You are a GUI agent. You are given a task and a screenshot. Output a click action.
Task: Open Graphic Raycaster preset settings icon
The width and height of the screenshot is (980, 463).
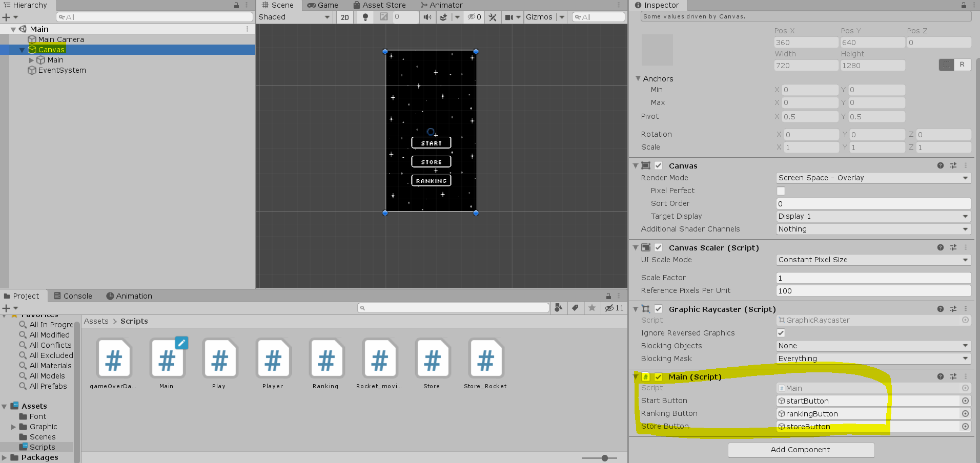pyautogui.click(x=953, y=309)
